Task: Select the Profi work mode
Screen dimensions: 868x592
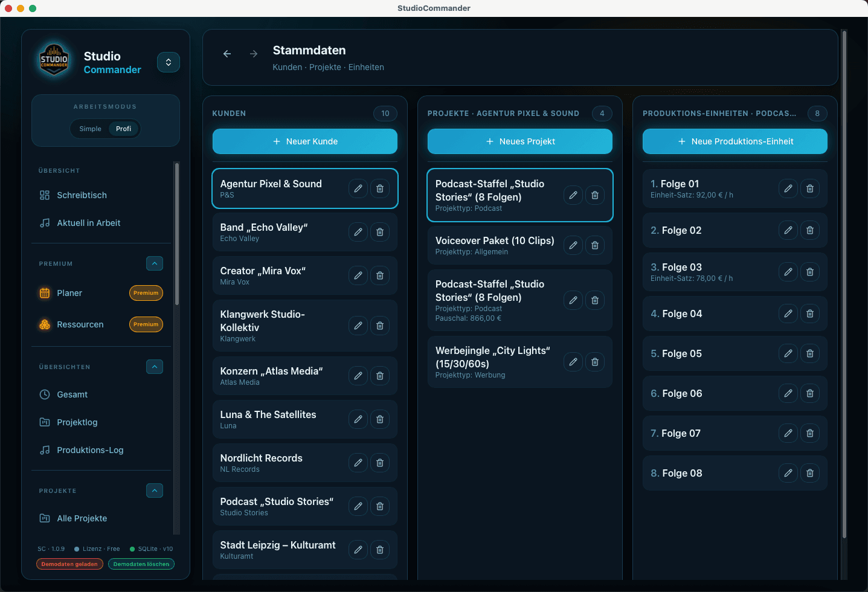Action: (x=123, y=129)
